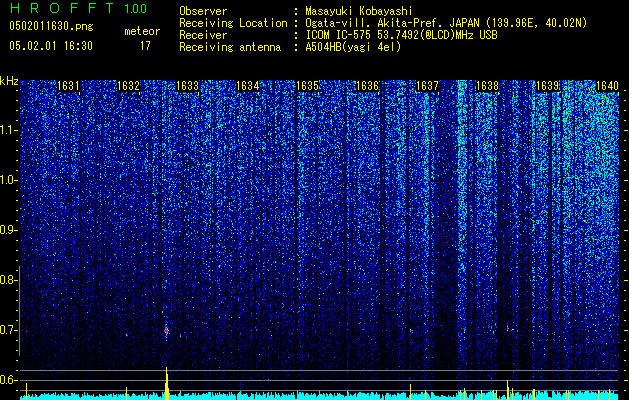This screenshot has width=629, height=400.
Task: Click the bright meteor echo near 1633
Action: tap(166, 331)
